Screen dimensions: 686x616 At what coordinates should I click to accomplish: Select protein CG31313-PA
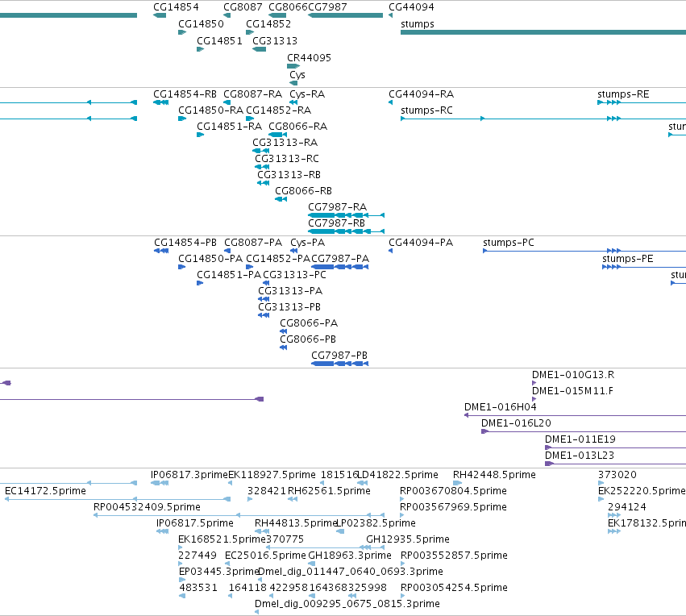290,291
